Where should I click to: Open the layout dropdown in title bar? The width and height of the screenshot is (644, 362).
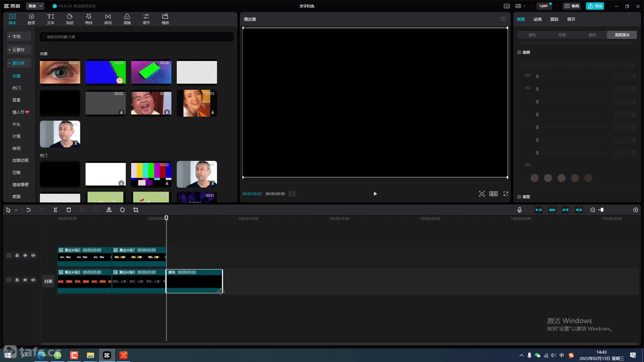[521, 6]
